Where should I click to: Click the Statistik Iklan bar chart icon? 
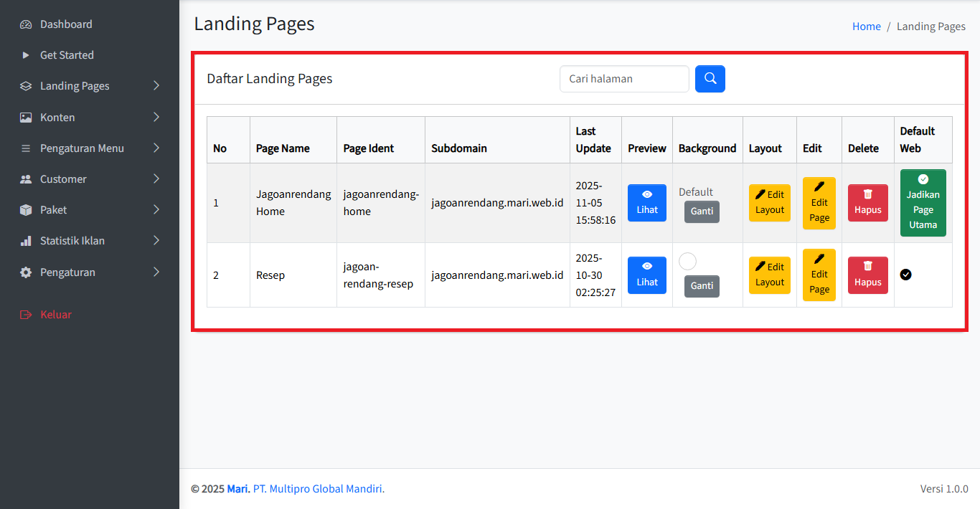coord(26,241)
